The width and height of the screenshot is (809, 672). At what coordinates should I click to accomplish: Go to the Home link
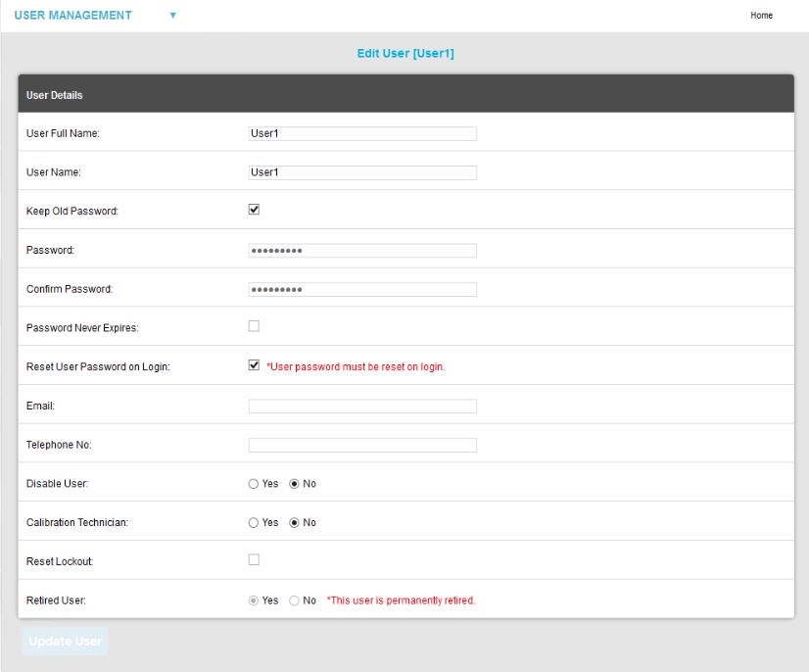click(761, 16)
